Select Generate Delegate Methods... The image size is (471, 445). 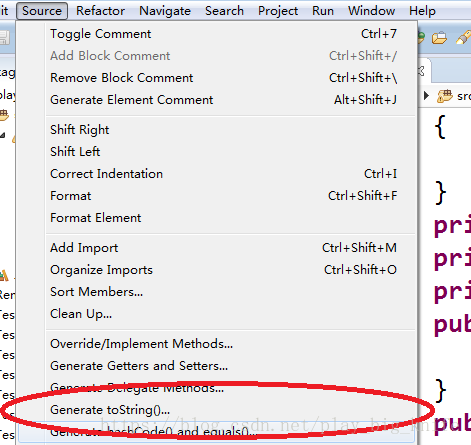217,388
